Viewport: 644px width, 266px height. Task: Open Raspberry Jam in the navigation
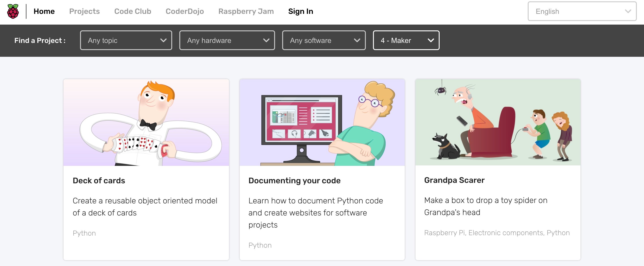pyautogui.click(x=246, y=11)
